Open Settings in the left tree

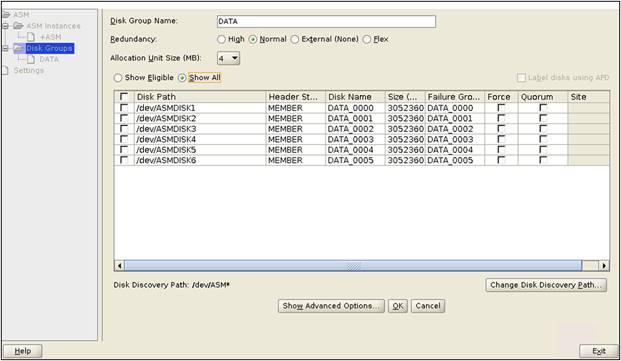click(29, 70)
